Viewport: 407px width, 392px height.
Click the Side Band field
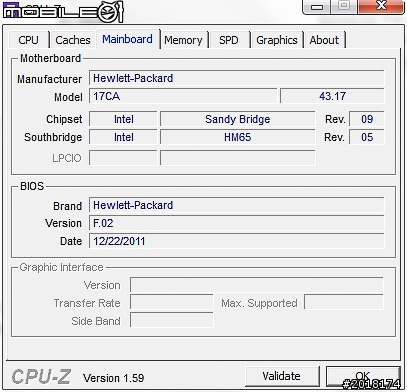click(172, 321)
